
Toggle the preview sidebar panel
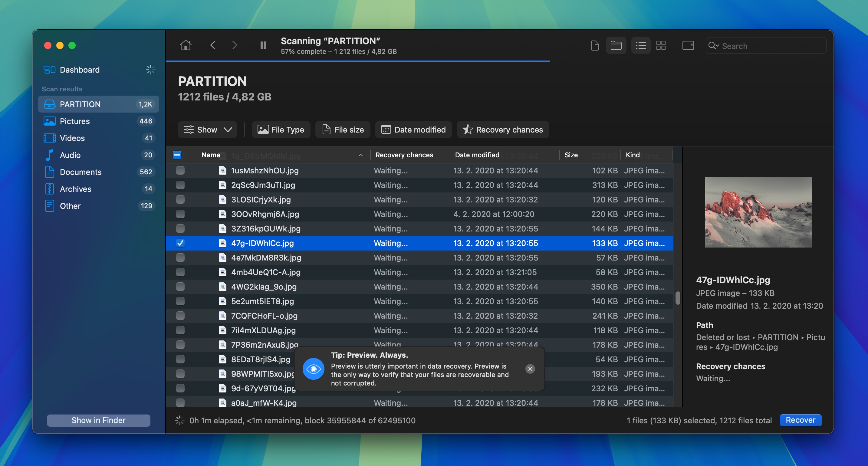[688, 45]
